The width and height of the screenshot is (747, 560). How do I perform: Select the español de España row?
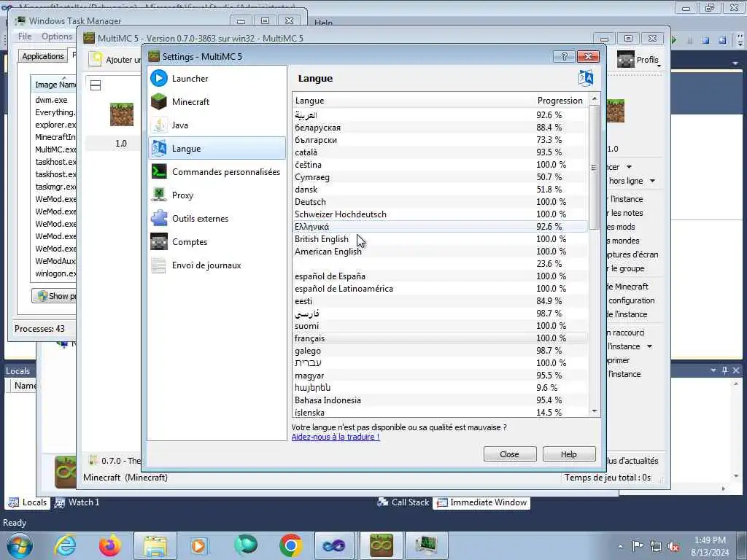click(440, 276)
